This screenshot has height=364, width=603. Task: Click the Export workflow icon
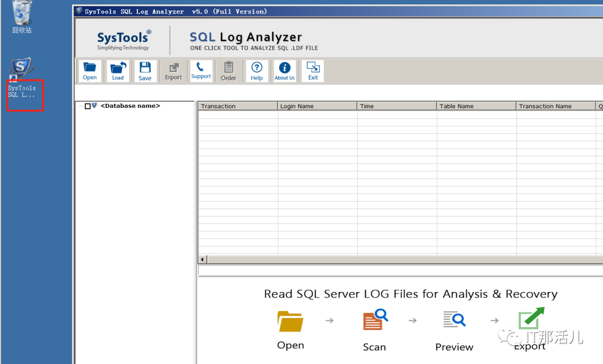click(532, 318)
